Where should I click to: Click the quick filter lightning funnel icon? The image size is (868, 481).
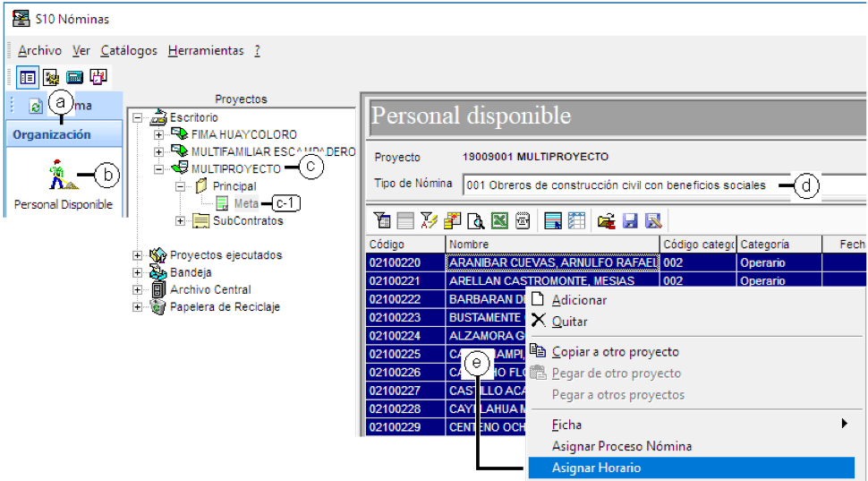tap(429, 221)
